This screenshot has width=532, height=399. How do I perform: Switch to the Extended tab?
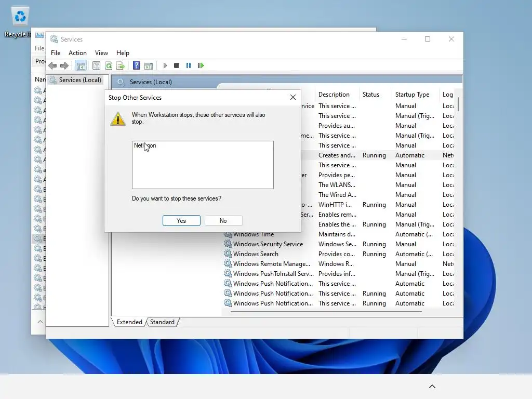[129, 322]
